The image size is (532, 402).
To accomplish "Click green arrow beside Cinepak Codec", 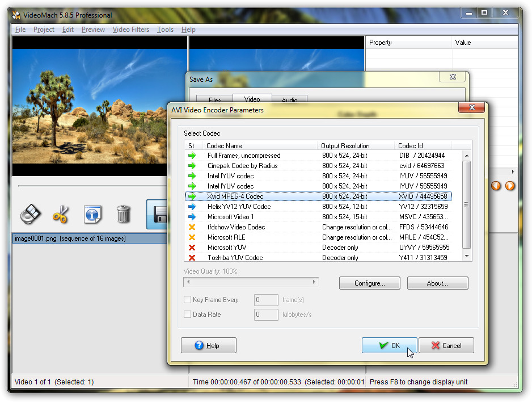I will pos(192,166).
